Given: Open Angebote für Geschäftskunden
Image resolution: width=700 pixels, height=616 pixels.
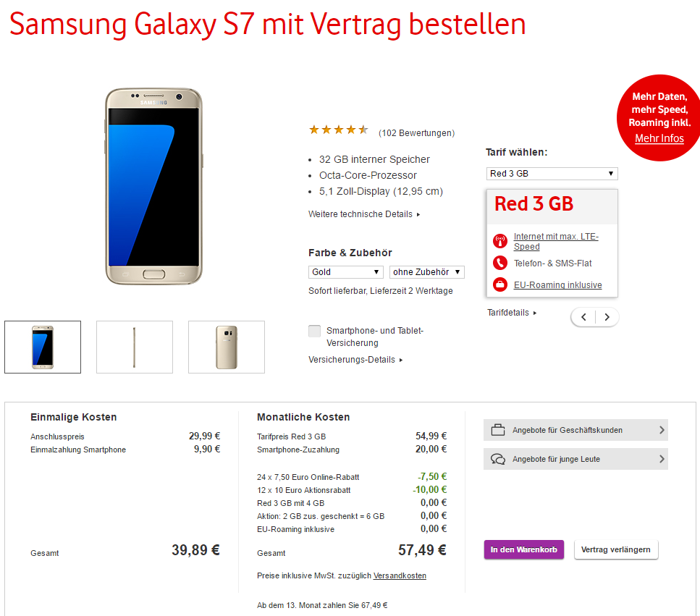Looking at the screenshot, I should coord(575,430).
